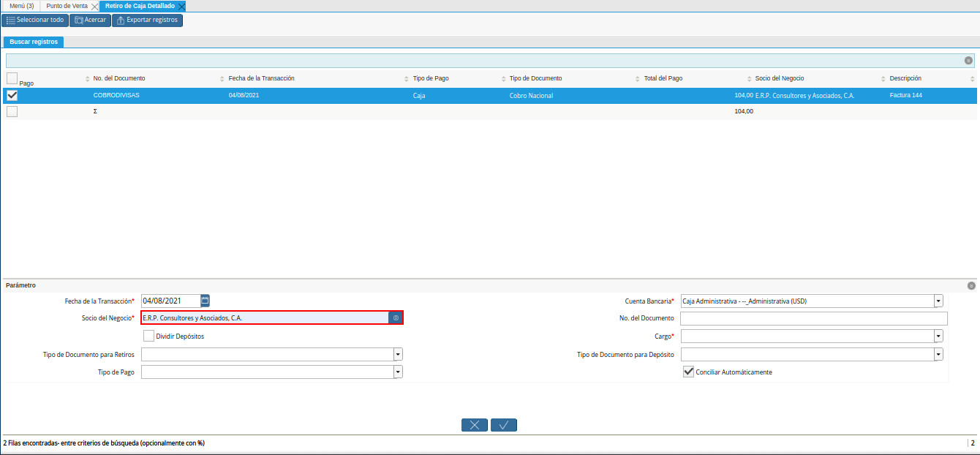Viewport: 980px width, 455px height.
Task: Open the Socio del Negocio lookup icon
Action: [x=396, y=318]
